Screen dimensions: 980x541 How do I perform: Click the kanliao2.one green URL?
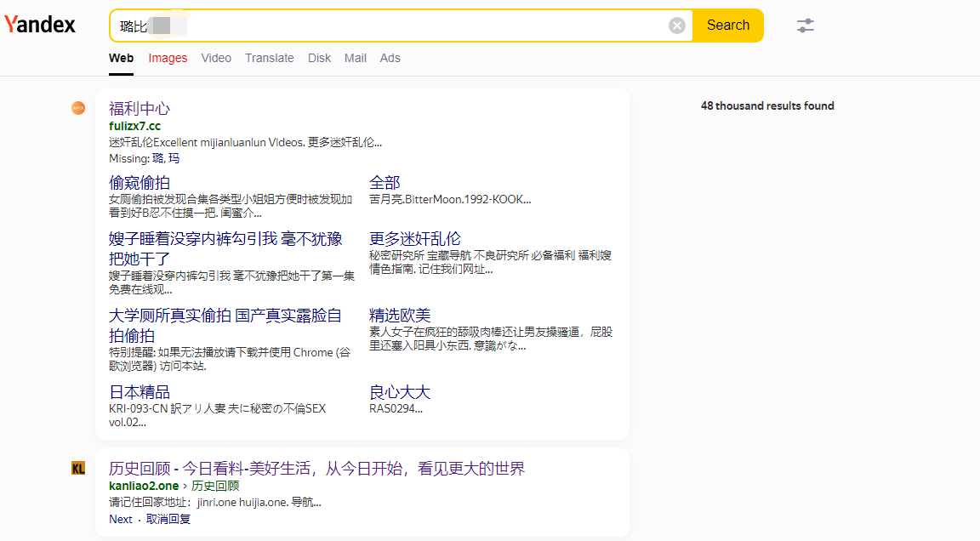click(144, 486)
